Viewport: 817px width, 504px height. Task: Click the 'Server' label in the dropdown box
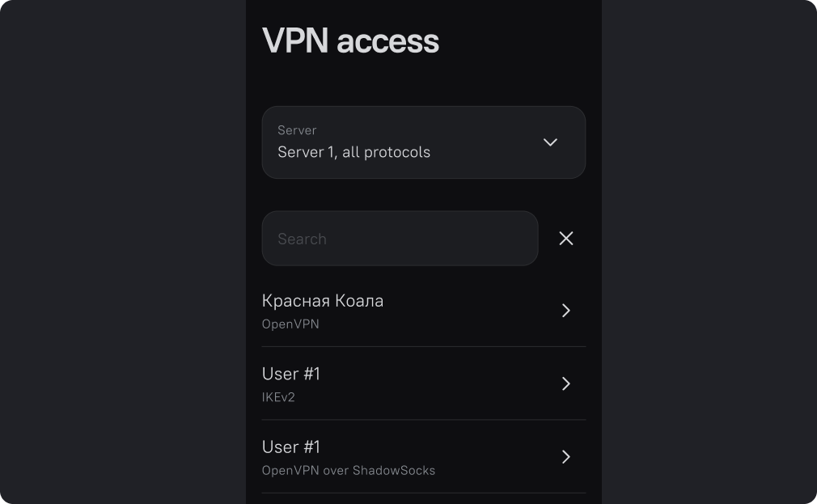click(x=297, y=130)
